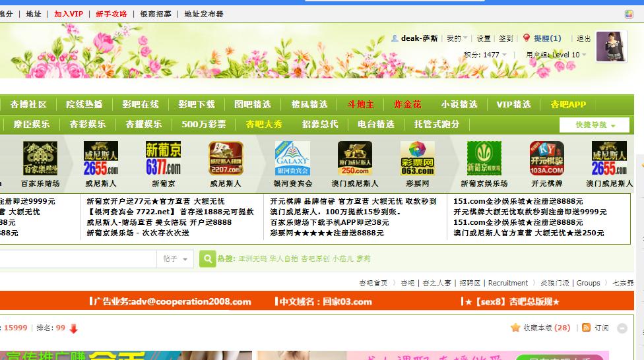Click the 银商招募 top link
Screen dimensions: 644x360
tap(156, 14)
